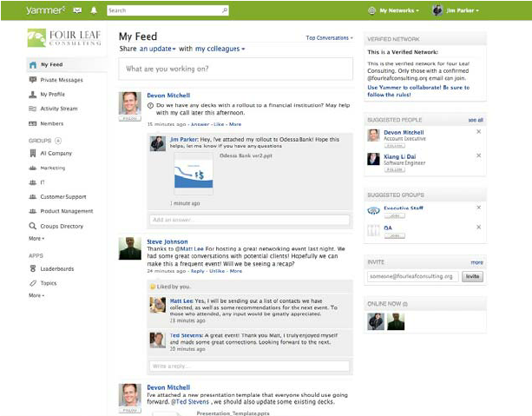Dismiss Devon Mitchell suggested person
The height and width of the screenshot is (416, 532).
click(x=479, y=131)
